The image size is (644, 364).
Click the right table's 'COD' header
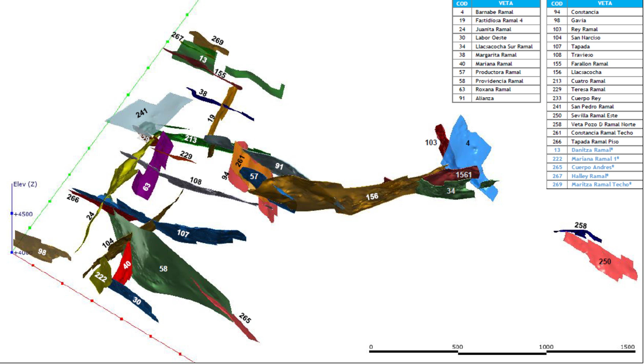tap(557, 3)
